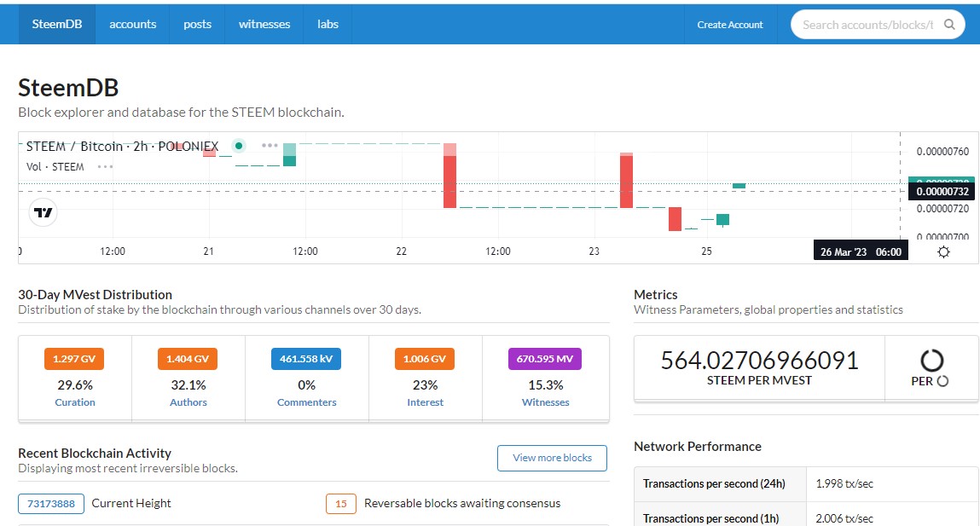Viewport: 980px width, 526px height.
Task: Click the green market status dot
Action: click(239, 146)
